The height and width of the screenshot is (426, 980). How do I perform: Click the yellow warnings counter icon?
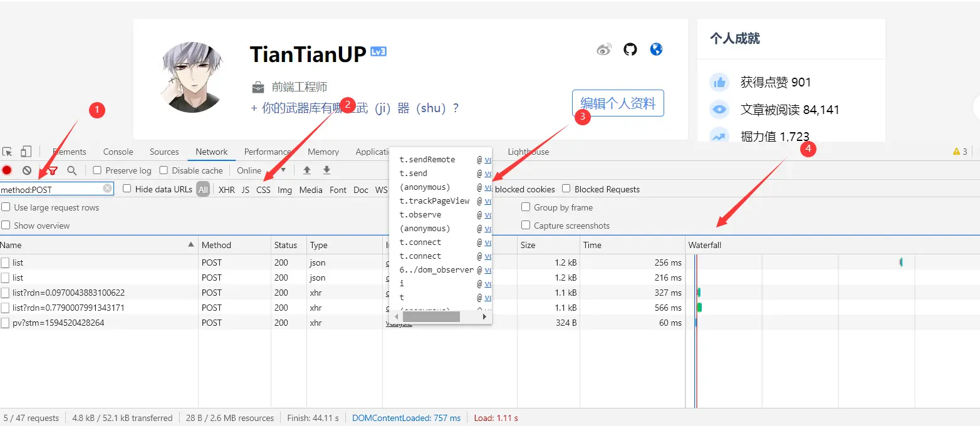956,152
